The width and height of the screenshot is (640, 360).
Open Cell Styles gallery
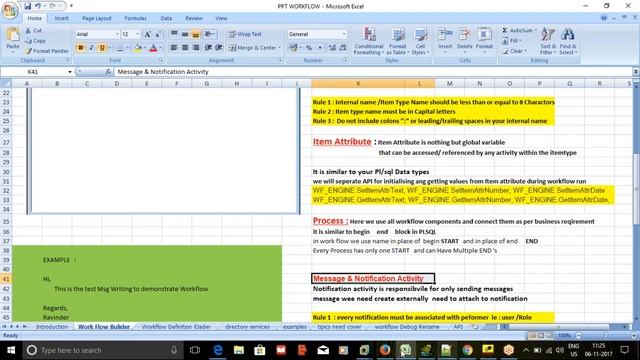pyautogui.click(x=420, y=41)
